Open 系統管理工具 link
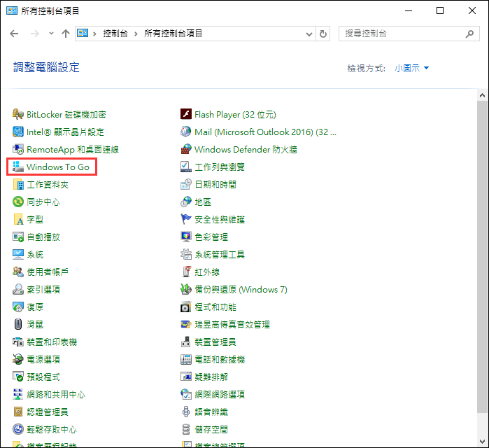 tap(220, 254)
